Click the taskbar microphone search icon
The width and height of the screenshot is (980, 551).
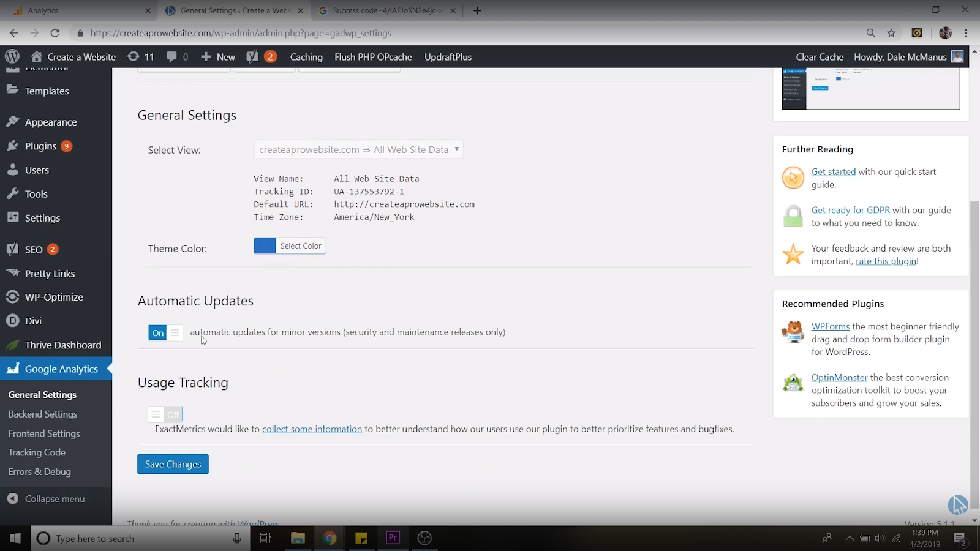tap(237, 538)
